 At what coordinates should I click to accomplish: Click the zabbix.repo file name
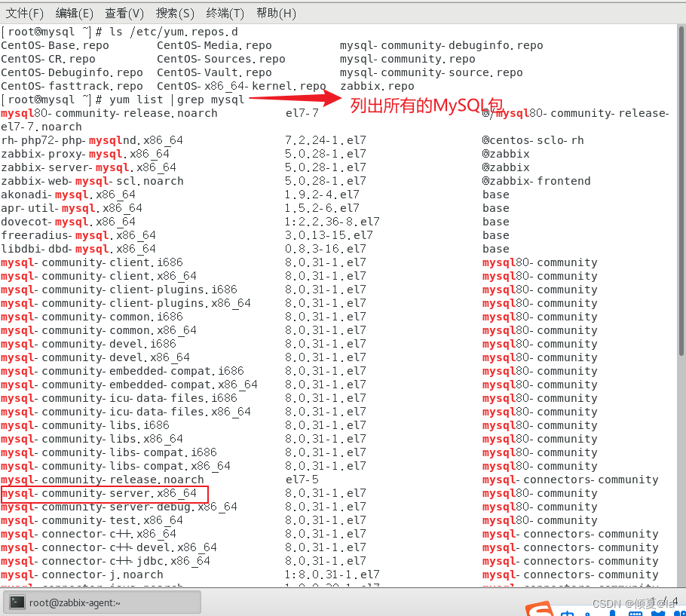pos(377,86)
